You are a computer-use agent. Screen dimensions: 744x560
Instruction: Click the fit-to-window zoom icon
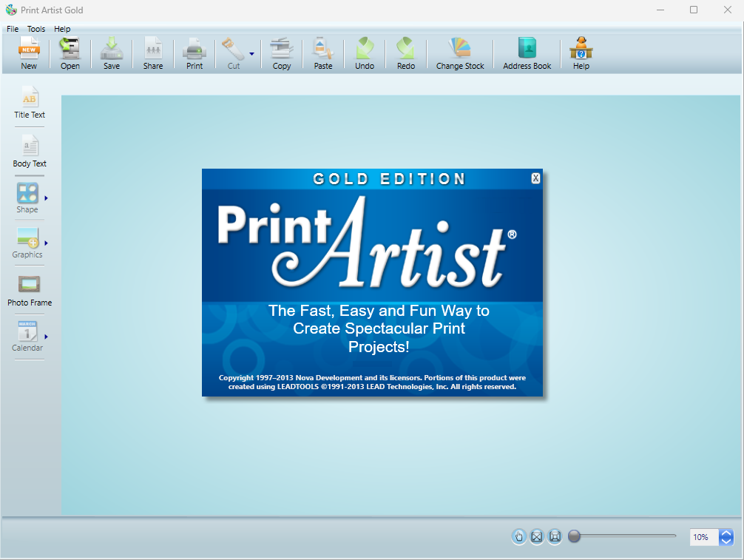pyautogui.click(x=555, y=537)
